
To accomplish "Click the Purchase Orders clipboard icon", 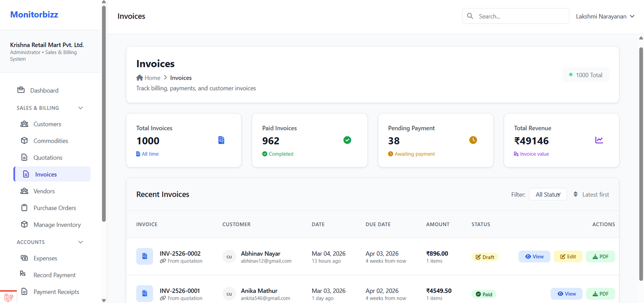I will pyautogui.click(x=24, y=208).
